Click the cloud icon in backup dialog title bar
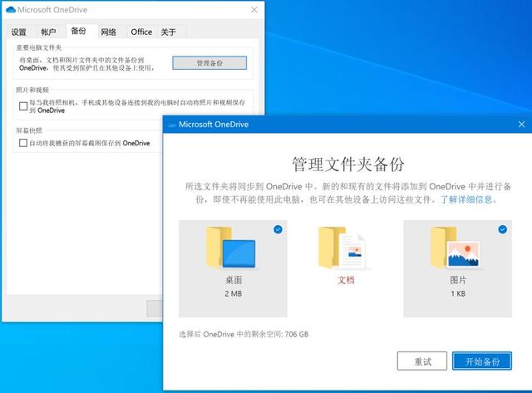The height and width of the screenshot is (393, 532). (172, 125)
